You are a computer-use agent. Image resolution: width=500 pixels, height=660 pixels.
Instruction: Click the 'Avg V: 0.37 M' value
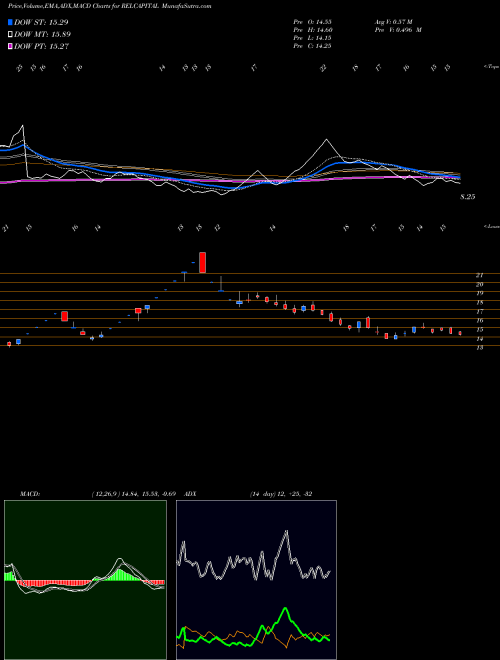pos(394,22)
